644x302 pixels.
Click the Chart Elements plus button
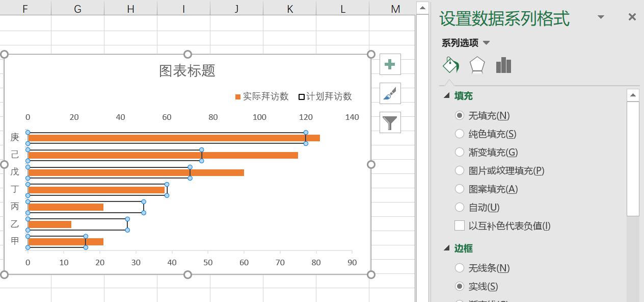point(390,64)
